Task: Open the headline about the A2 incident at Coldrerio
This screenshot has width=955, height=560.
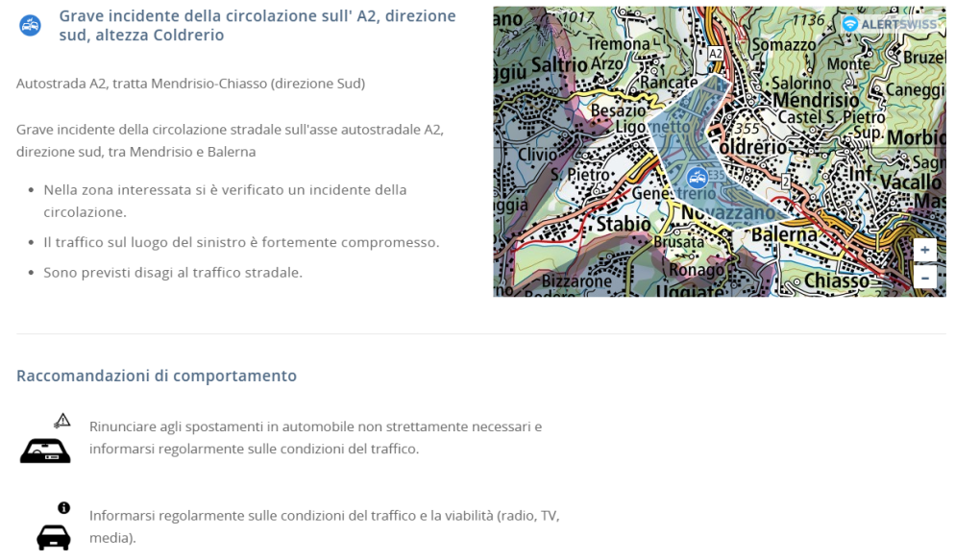Action: pyautogui.click(x=257, y=25)
